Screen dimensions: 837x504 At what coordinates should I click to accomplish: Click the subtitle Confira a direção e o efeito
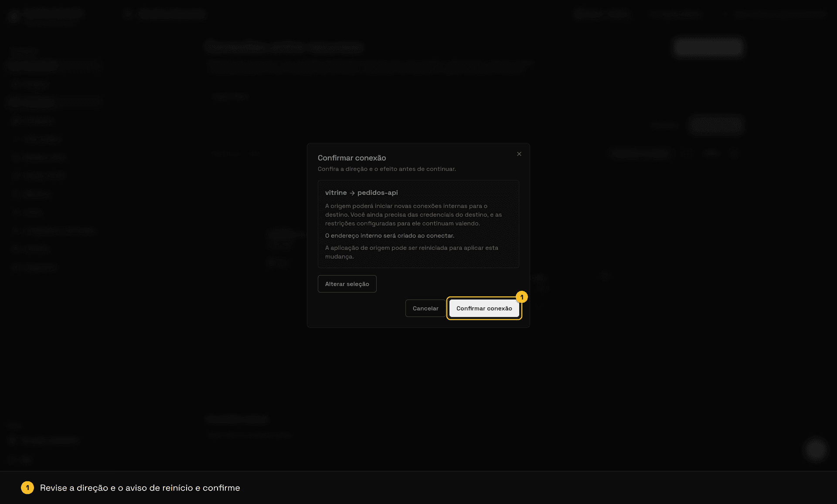pos(387,169)
